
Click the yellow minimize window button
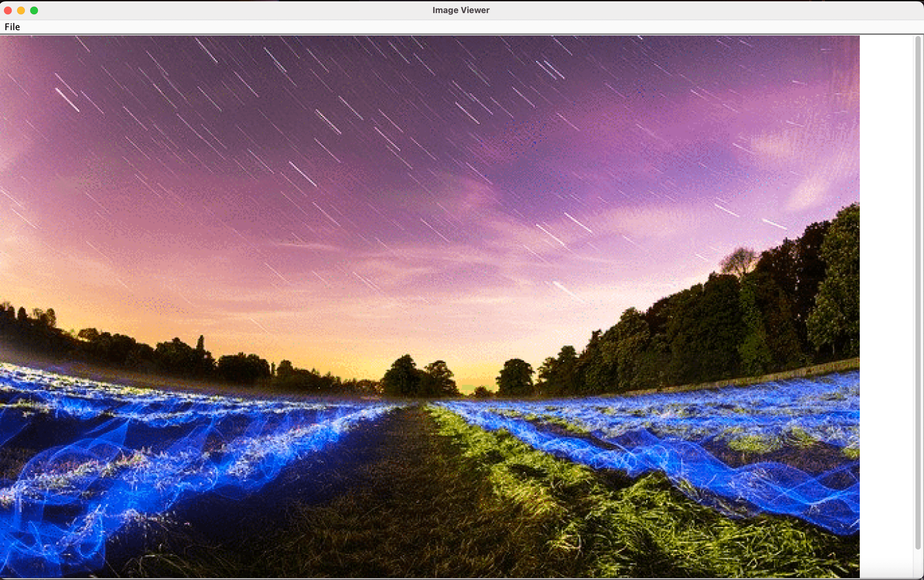click(x=21, y=10)
